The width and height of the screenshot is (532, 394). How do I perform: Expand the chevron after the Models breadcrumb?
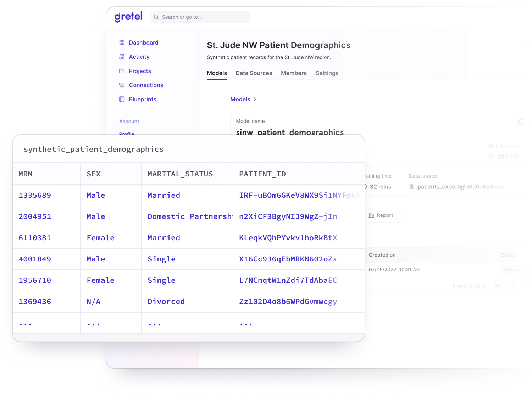tap(255, 99)
